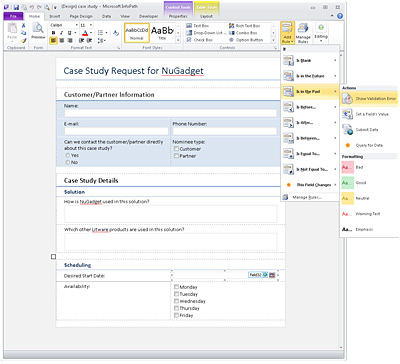Expand the Font Styles gallery
Image resolution: width=400 pixels, height=364 pixels.
point(178,40)
